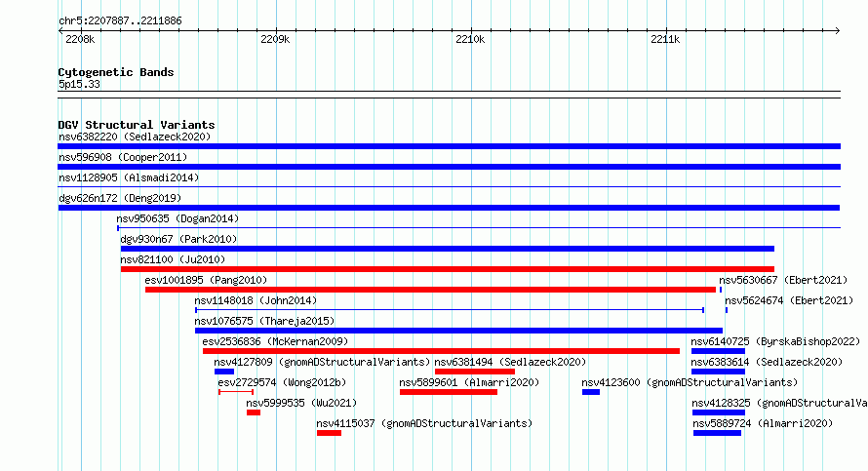
Task: Click esv2729574 (Wong2012b) label
Action: point(282,382)
